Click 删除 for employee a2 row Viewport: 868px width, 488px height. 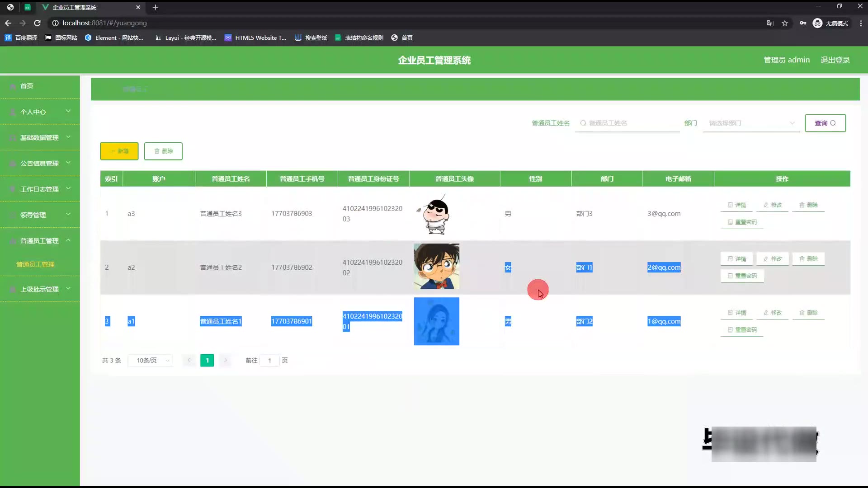click(x=808, y=259)
